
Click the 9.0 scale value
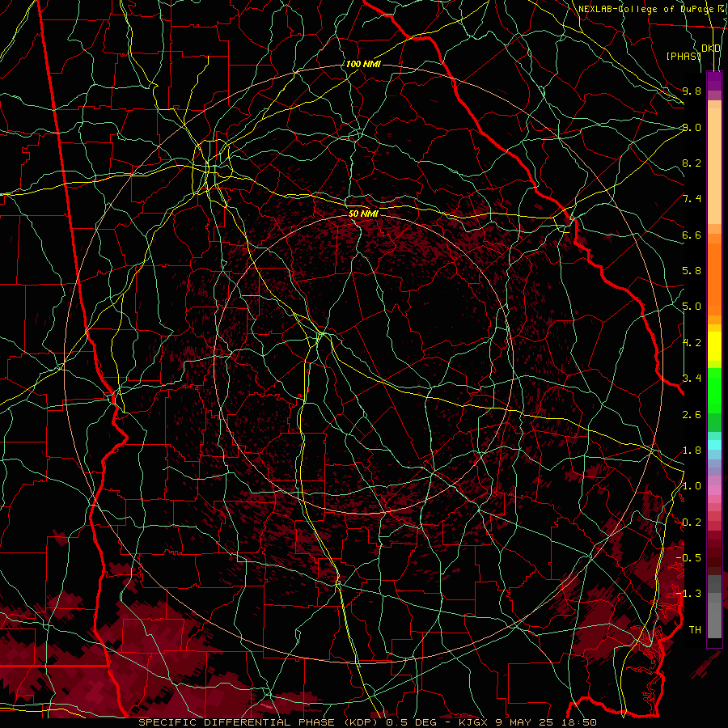pyautogui.click(x=692, y=127)
